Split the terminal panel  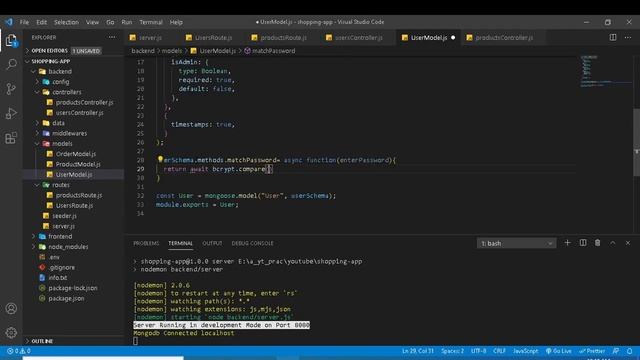point(583,243)
